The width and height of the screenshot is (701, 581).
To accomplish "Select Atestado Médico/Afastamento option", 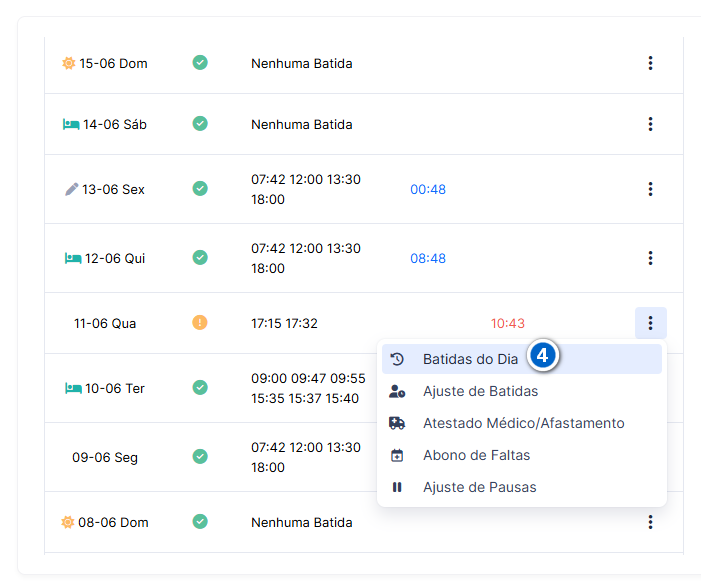I will tap(522, 423).
